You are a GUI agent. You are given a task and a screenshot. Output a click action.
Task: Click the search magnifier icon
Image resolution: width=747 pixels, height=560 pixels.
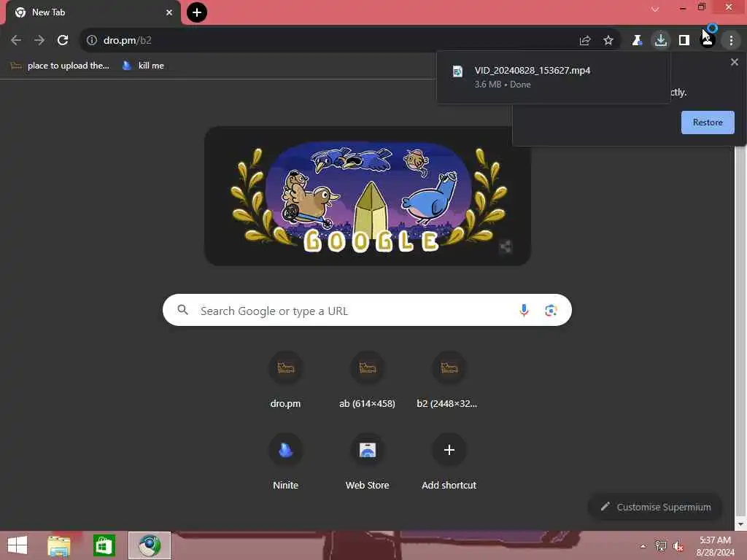point(183,311)
